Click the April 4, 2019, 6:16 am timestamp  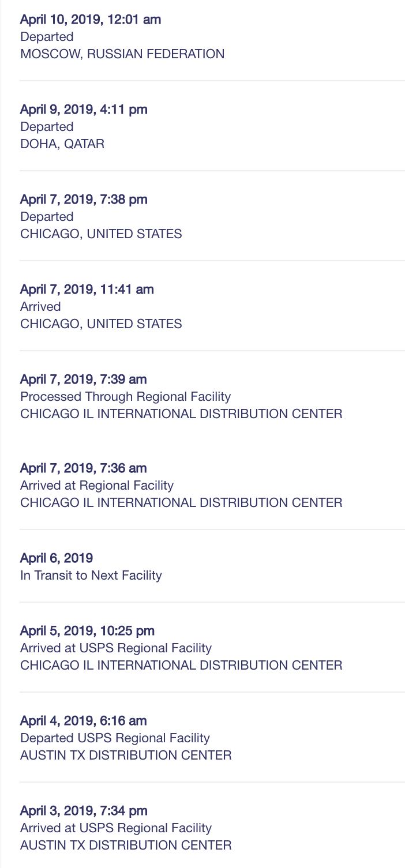(84, 720)
